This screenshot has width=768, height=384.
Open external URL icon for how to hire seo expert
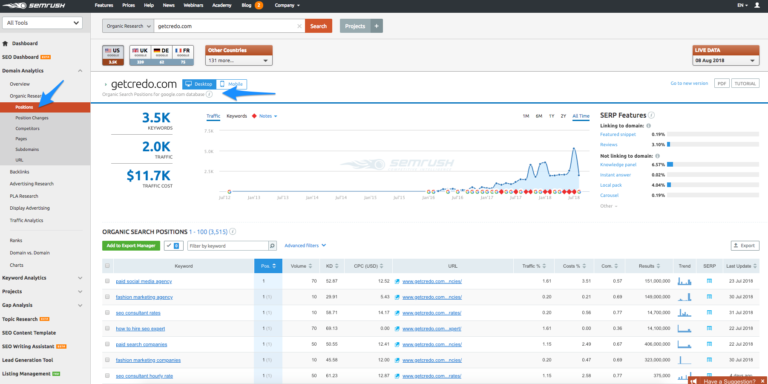(x=397, y=328)
